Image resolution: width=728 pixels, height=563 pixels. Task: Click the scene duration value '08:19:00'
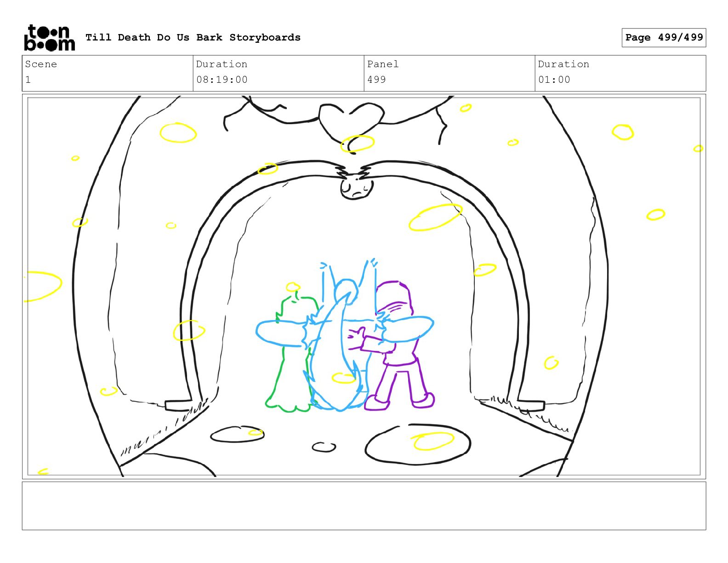pos(222,80)
